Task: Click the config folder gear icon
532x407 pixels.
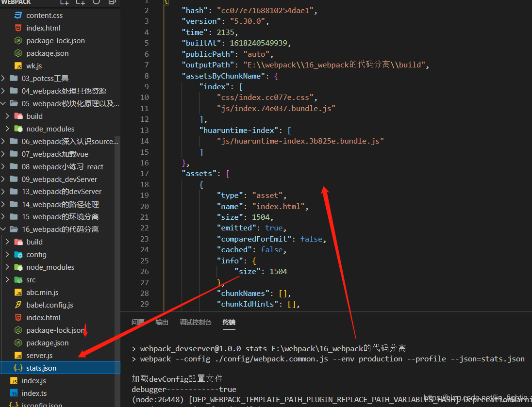Action: click(x=18, y=255)
